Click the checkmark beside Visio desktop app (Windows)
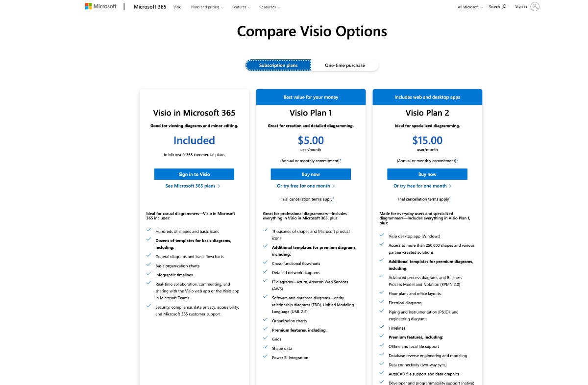The image size is (588, 385). coord(382,235)
